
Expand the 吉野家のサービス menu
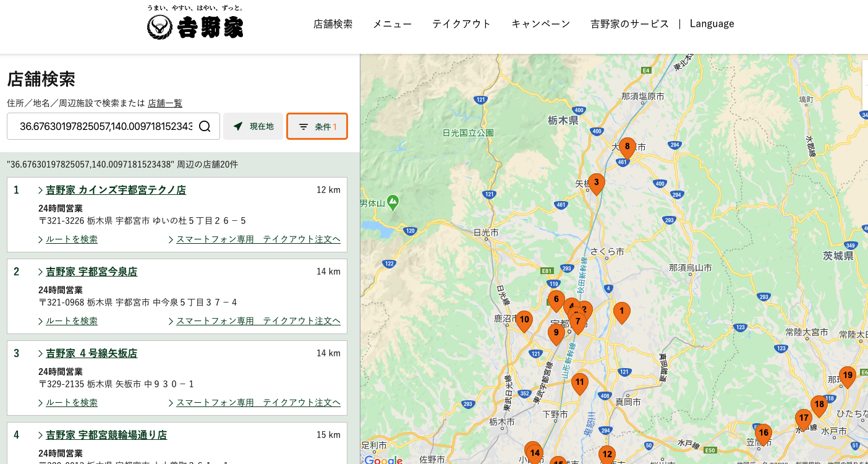[x=629, y=24]
